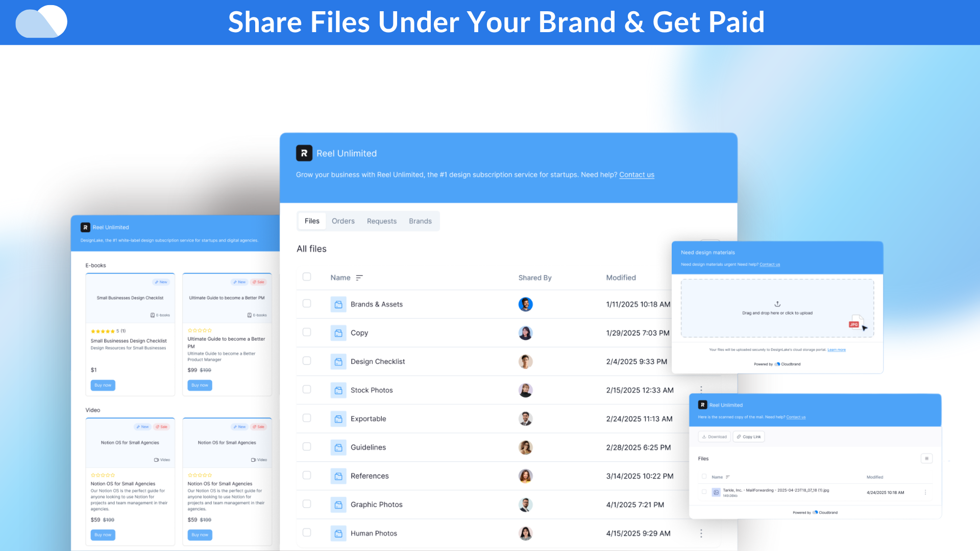Switch to the Requests tab
Screen dimensions: 980x551
[381, 221]
